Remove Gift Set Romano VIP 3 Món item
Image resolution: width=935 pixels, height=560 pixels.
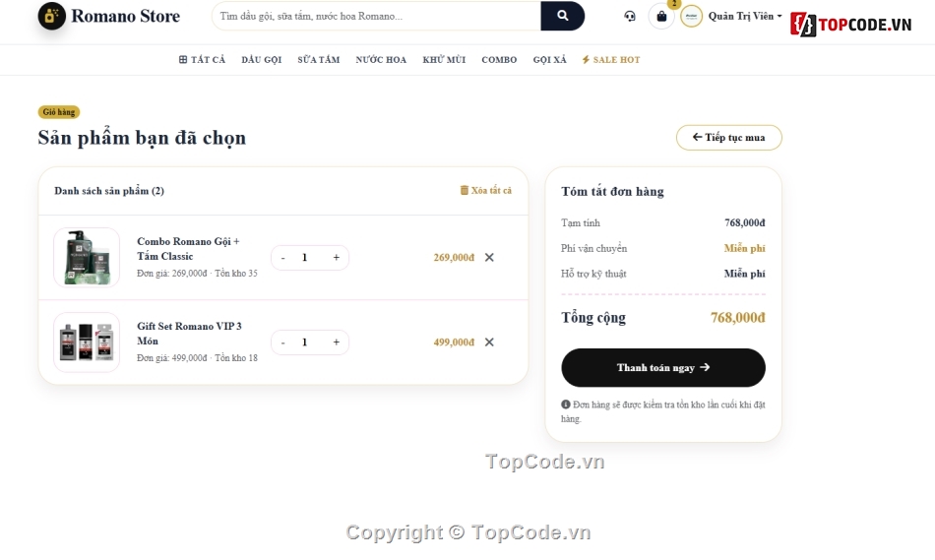coord(489,342)
